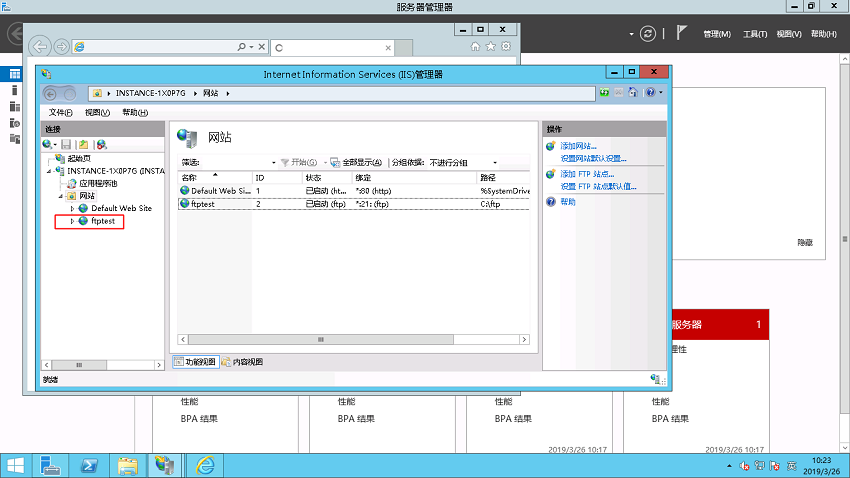This screenshot has width=850, height=478.
Task: Click 添加 FTP 站点... action link
Action: [x=587, y=174]
